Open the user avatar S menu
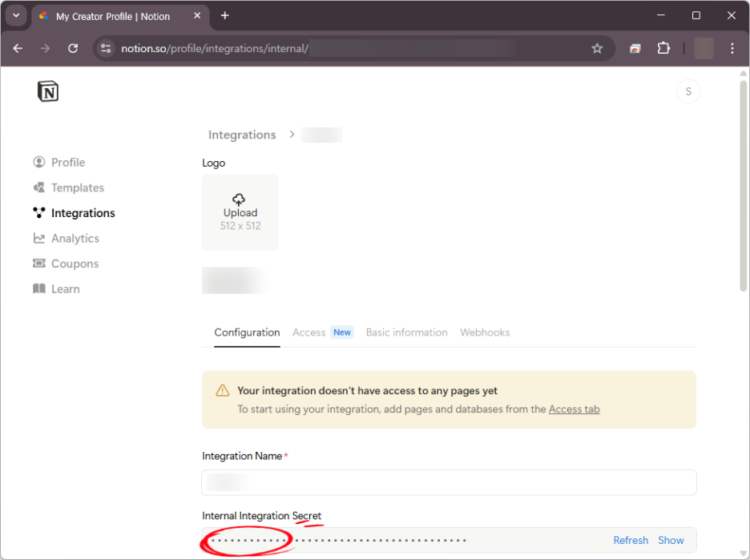This screenshot has height=560, width=750. point(688,91)
